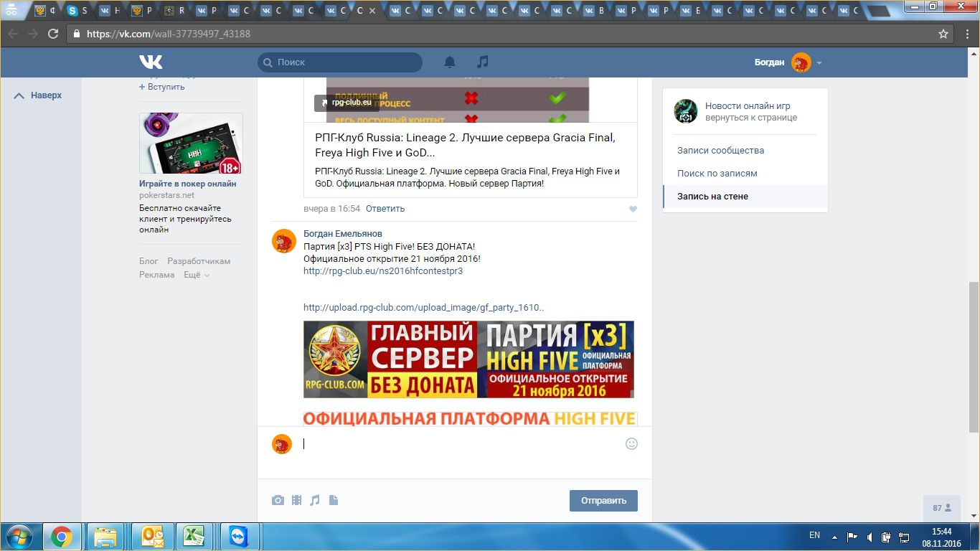The height and width of the screenshot is (551, 980).
Task: Open the Блог footer link
Action: point(149,261)
